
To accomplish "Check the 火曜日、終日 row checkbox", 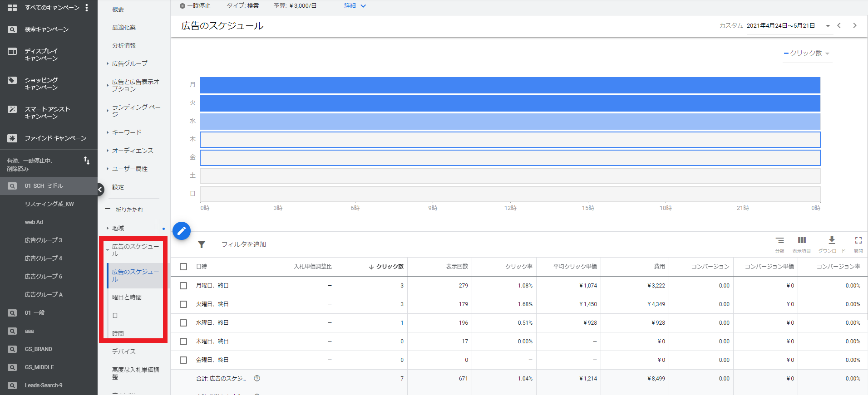I will [x=183, y=304].
